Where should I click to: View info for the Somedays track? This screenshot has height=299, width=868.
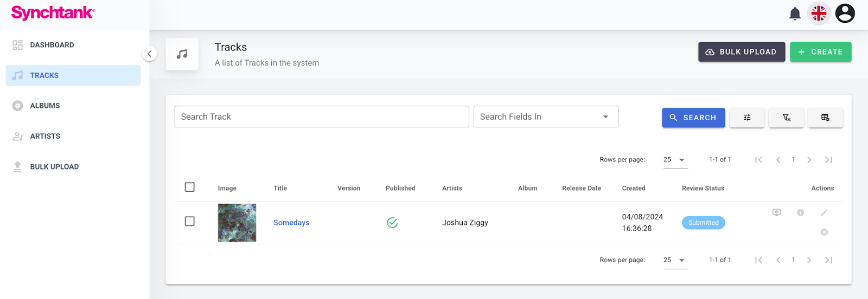(800, 213)
